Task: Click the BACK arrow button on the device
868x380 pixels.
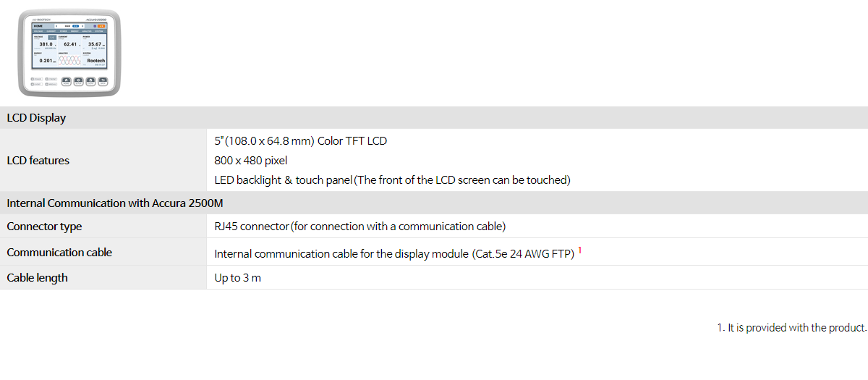Action: (103, 81)
